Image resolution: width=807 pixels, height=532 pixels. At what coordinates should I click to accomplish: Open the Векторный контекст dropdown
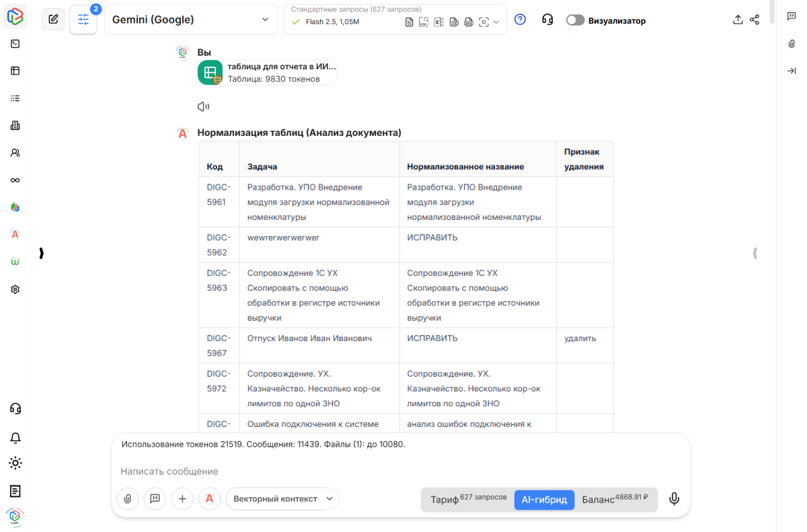pyautogui.click(x=282, y=498)
